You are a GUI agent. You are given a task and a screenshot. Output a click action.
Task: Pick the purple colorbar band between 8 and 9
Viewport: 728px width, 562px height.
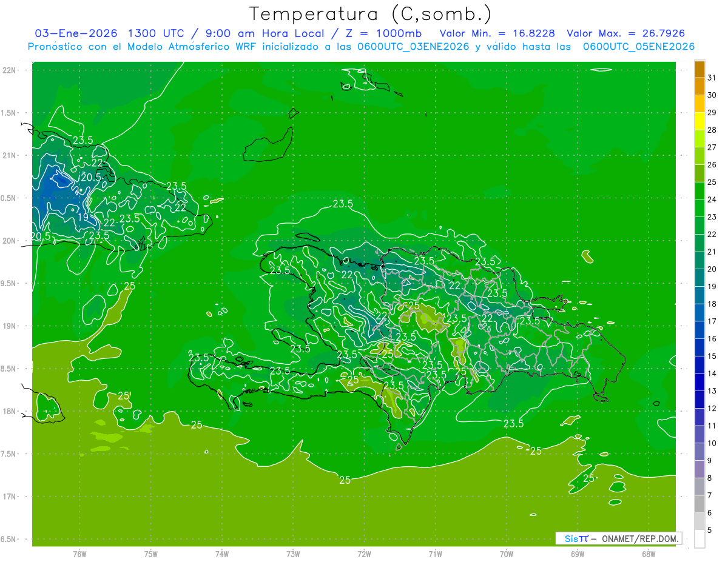click(699, 469)
